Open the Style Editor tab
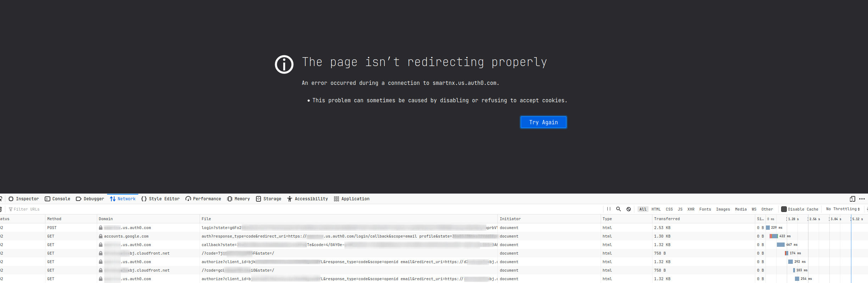868x283 pixels. point(160,199)
